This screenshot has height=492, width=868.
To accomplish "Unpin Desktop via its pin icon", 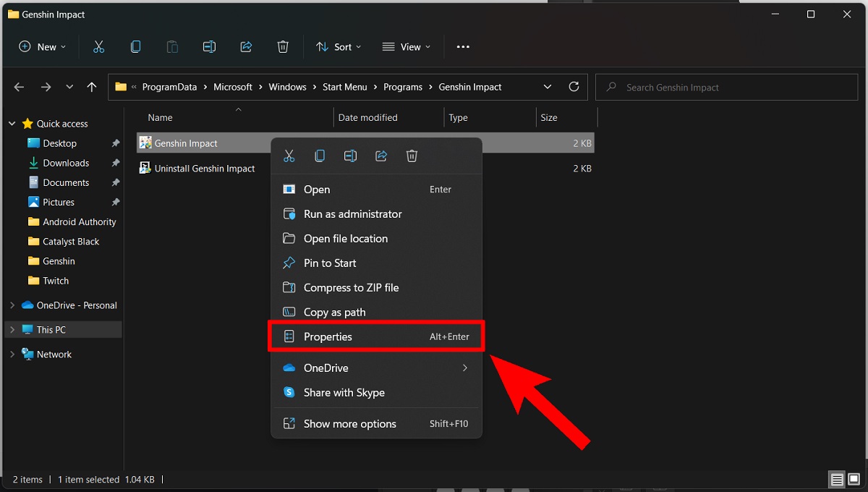I will pyautogui.click(x=115, y=143).
